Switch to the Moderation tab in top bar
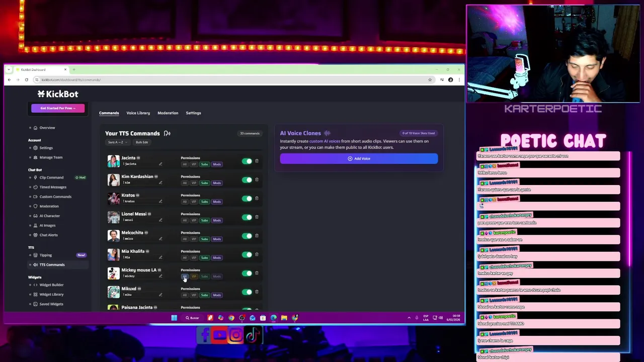Screen dimensions: 644x362 (x=168, y=113)
